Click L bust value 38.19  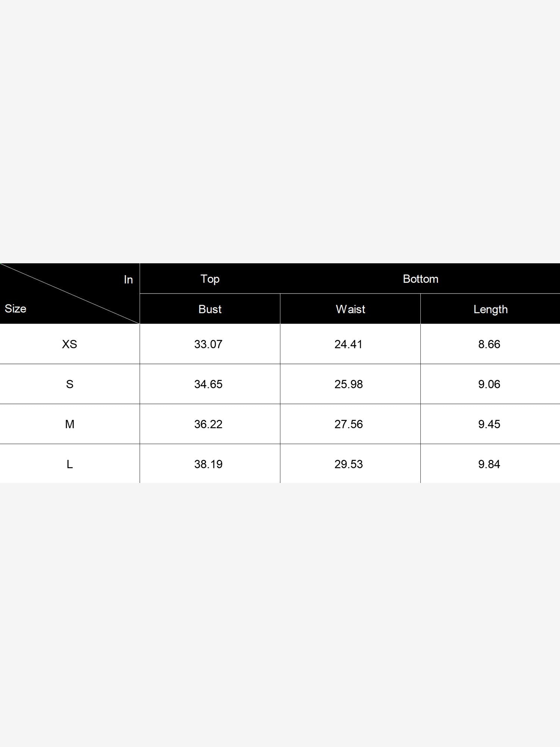[x=208, y=464]
